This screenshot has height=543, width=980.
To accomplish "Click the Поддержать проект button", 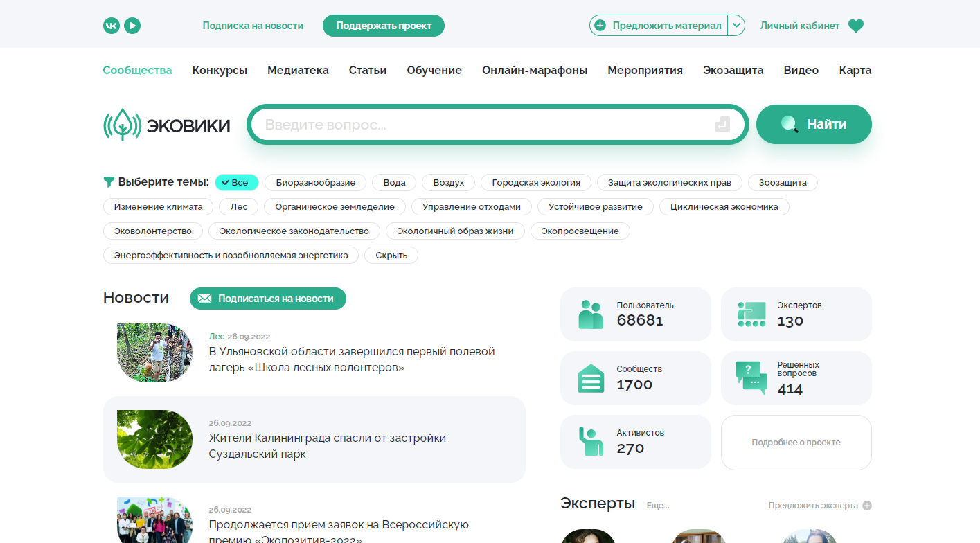I will 384,26.
